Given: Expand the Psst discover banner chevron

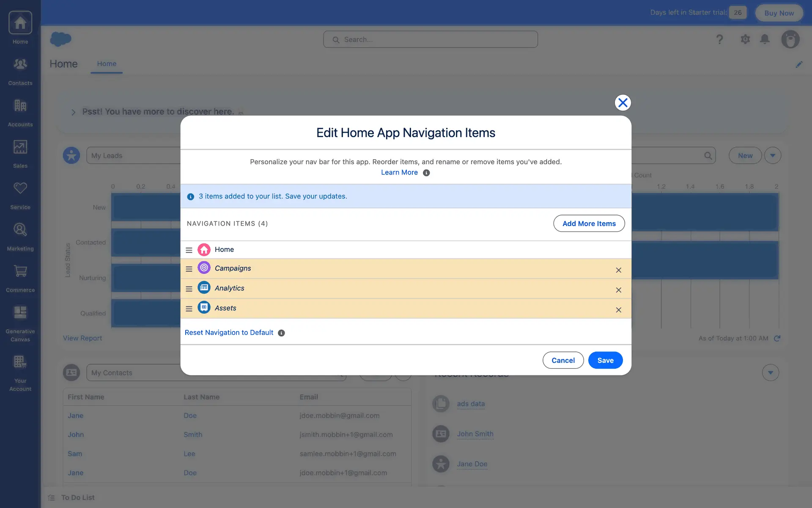Looking at the screenshot, I should [73, 112].
